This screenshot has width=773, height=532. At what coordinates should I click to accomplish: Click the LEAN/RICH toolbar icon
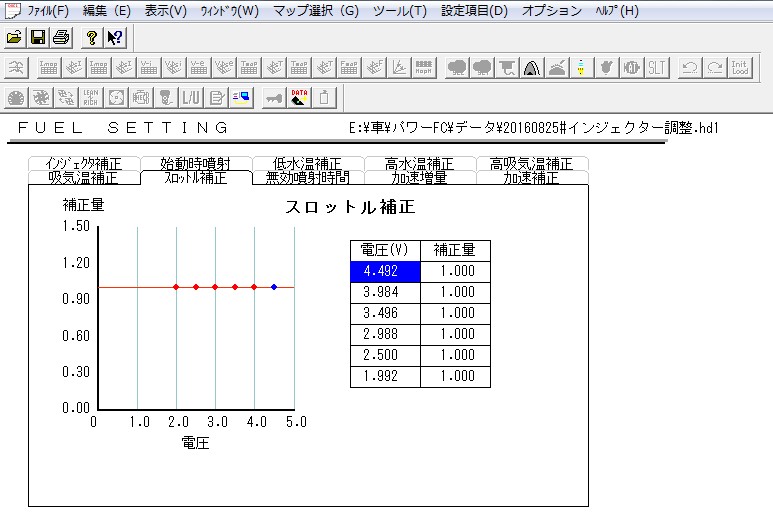92,97
